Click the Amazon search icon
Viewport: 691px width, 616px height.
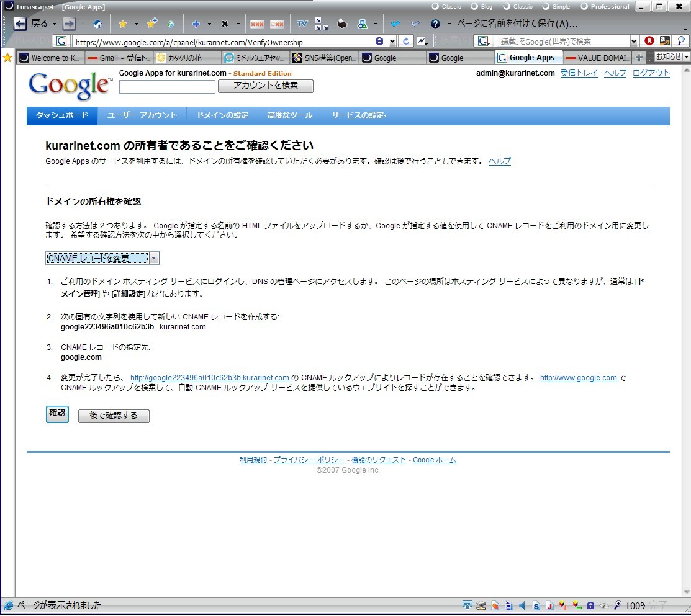(664, 41)
